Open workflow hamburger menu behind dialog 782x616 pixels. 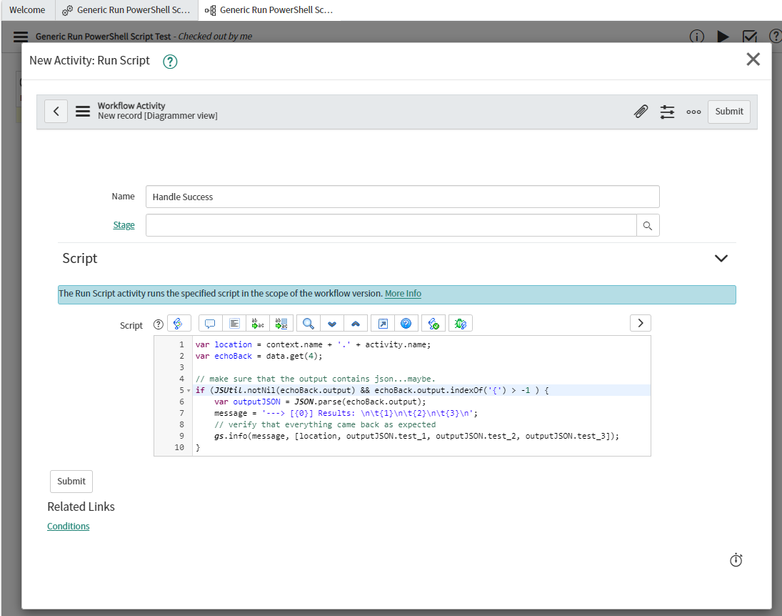click(x=20, y=36)
